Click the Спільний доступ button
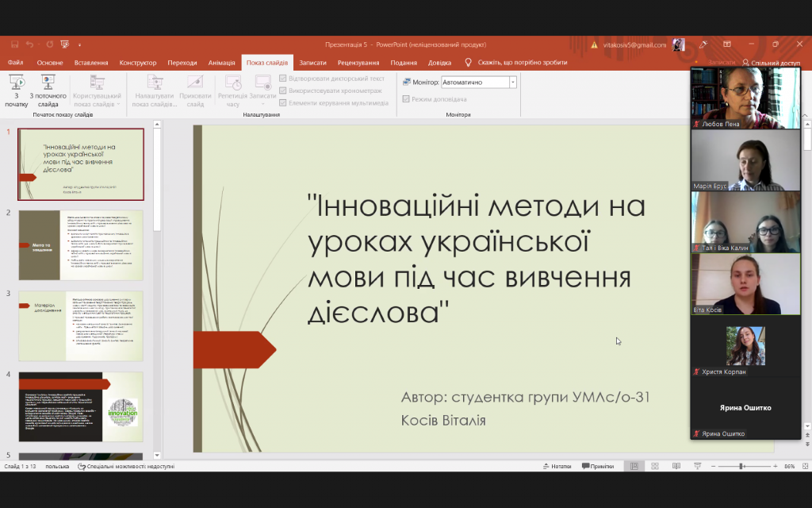812x508 pixels. pyautogui.click(x=770, y=63)
